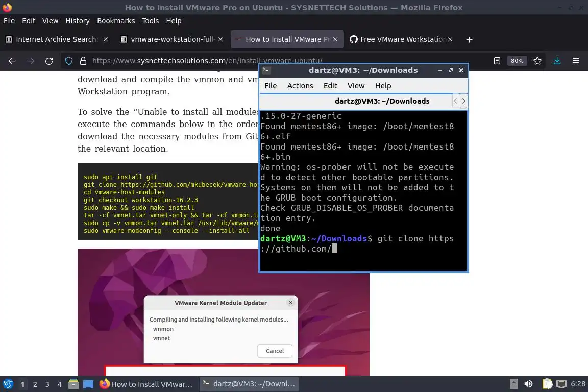The width and height of the screenshot is (588, 392).
Task: Open Firefox File menu
Action: 9,21
